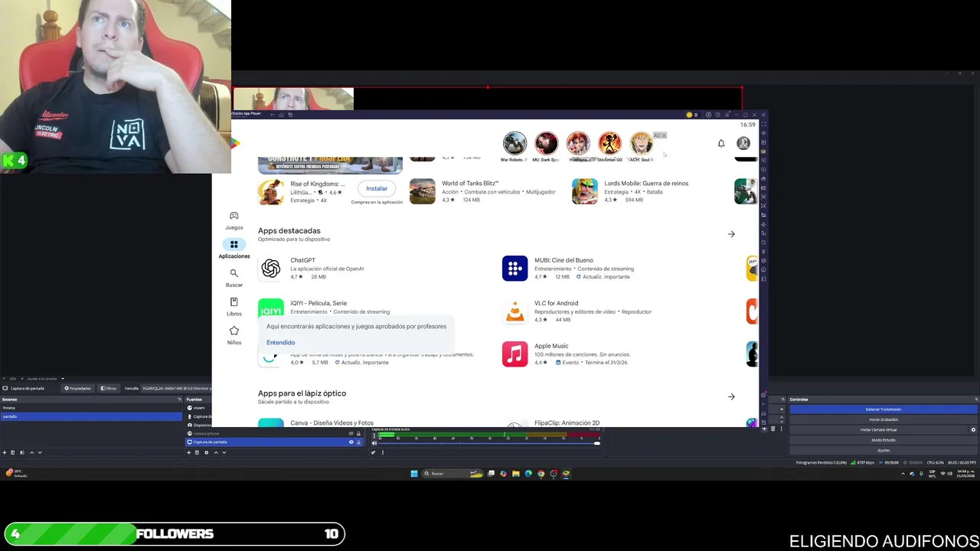This screenshot has width=980, height=551.
Task: Toggle lock on camara iphone source
Action: click(x=358, y=433)
